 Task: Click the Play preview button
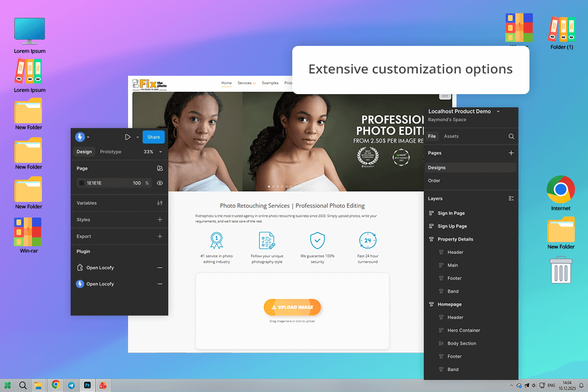[128, 137]
